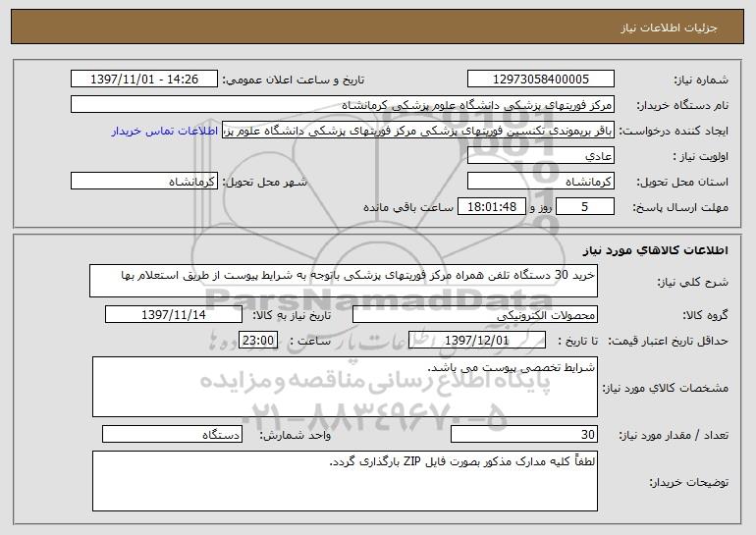Click the unit of measure field دستگاه
The width and height of the screenshot is (756, 535).
point(172,434)
